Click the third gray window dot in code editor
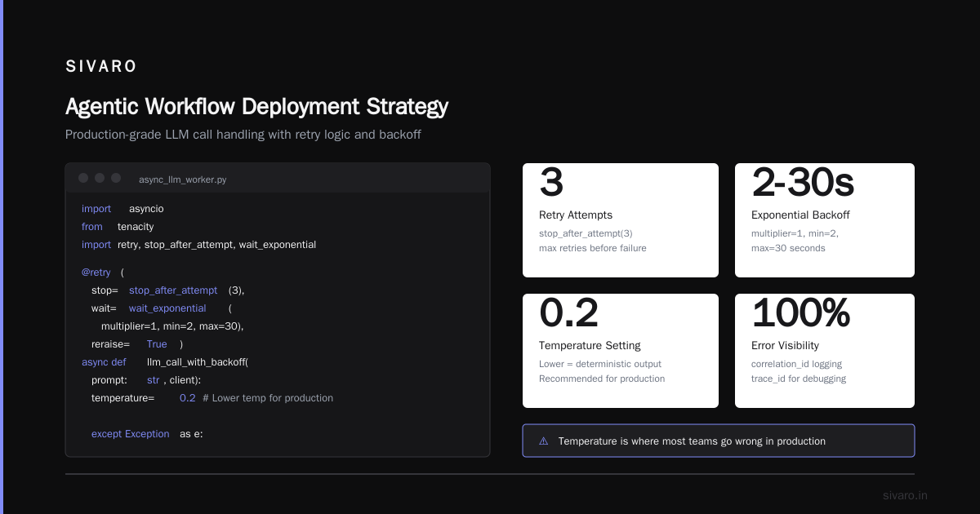This screenshot has width=980, height=514. pos(116,178)
